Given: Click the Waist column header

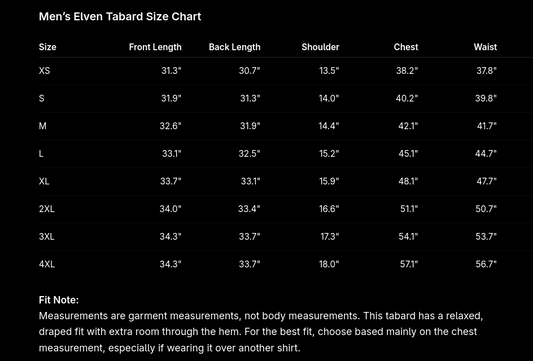Looking at the screenshot, I should [x=485, y=47].
